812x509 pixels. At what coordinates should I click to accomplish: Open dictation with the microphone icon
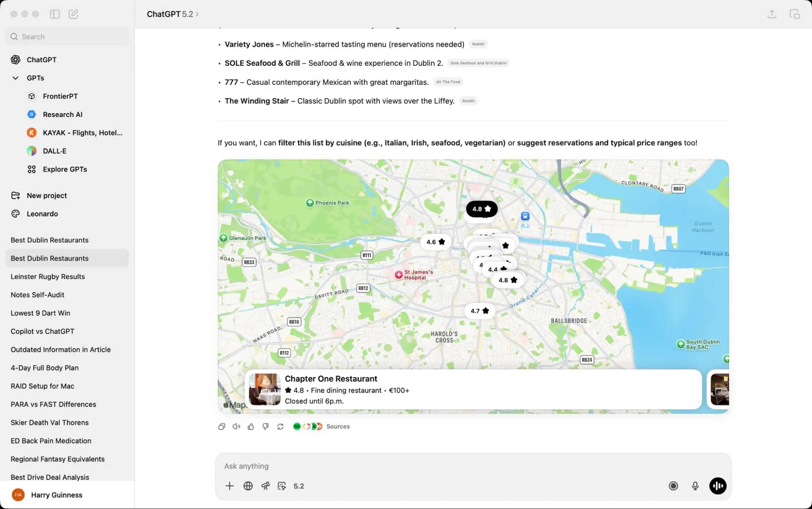(x=695, y=486)
